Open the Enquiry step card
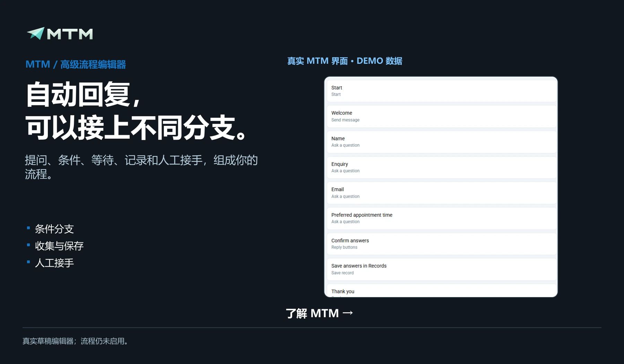The width and height of the screenshot is (624, 364). 442,167
